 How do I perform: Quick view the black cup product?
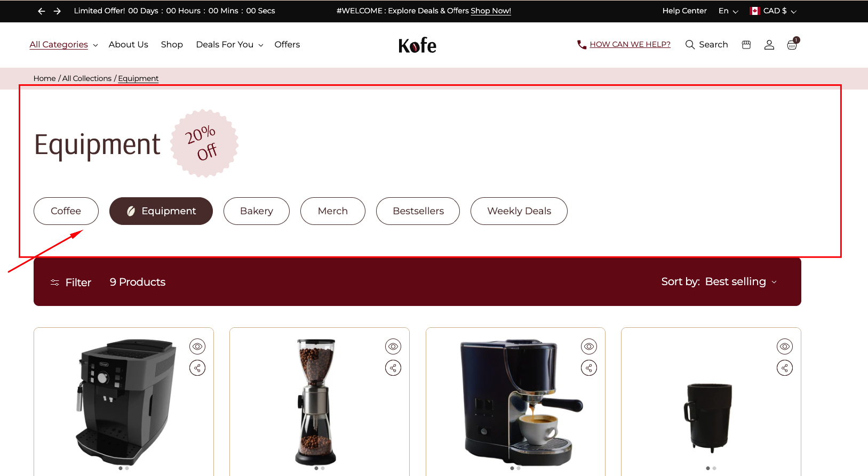(785, 346)
